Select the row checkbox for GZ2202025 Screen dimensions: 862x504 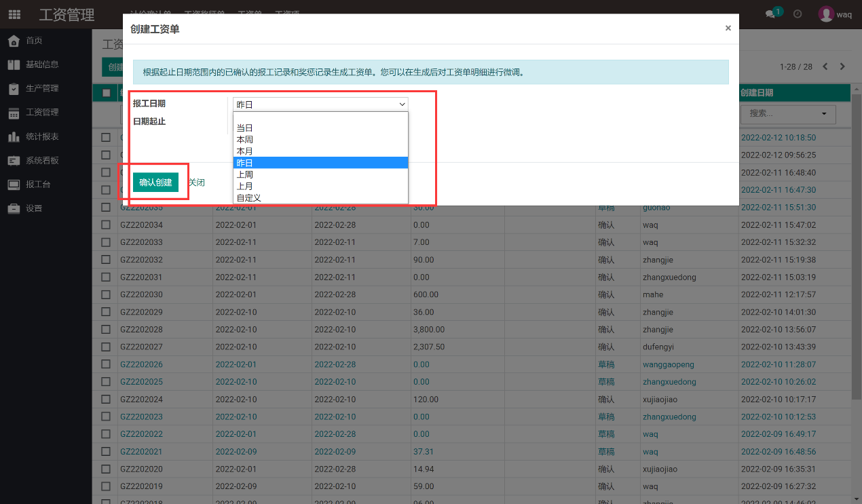pyautogui.click(x=106, y=382)
